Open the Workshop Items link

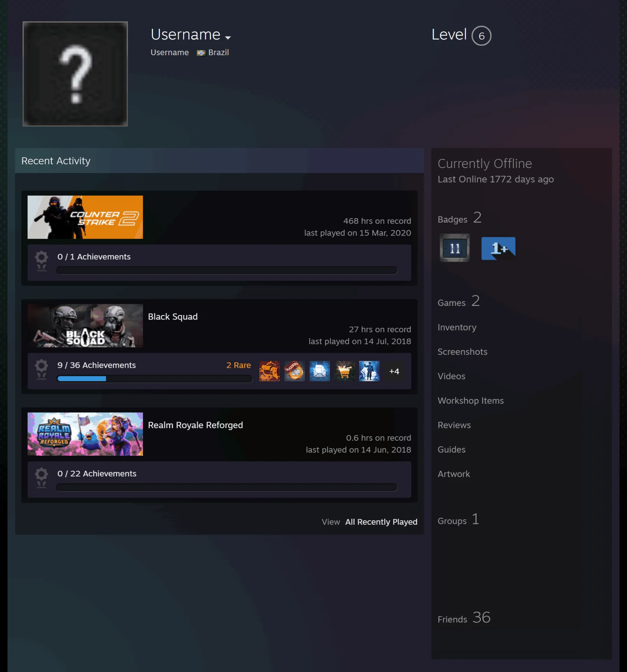pos(471,401)
